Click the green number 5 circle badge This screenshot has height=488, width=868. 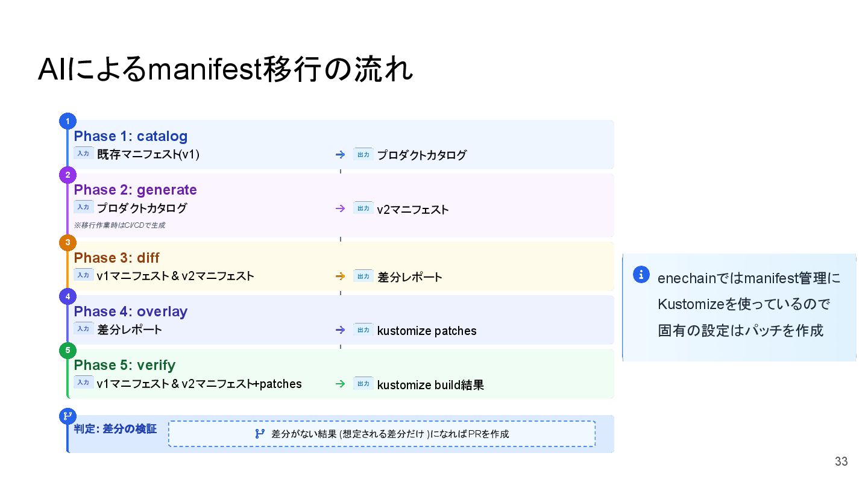pyautogui.click(x=68, y=350)
